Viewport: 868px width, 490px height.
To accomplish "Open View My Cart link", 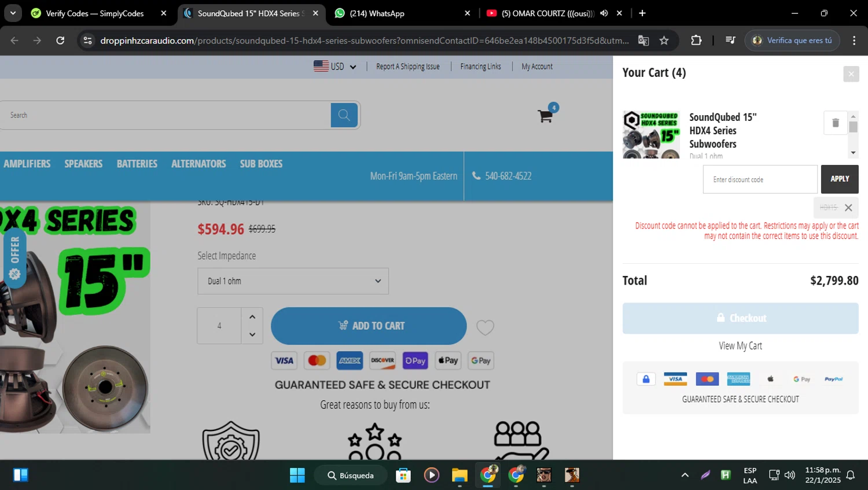I will 740,346.
